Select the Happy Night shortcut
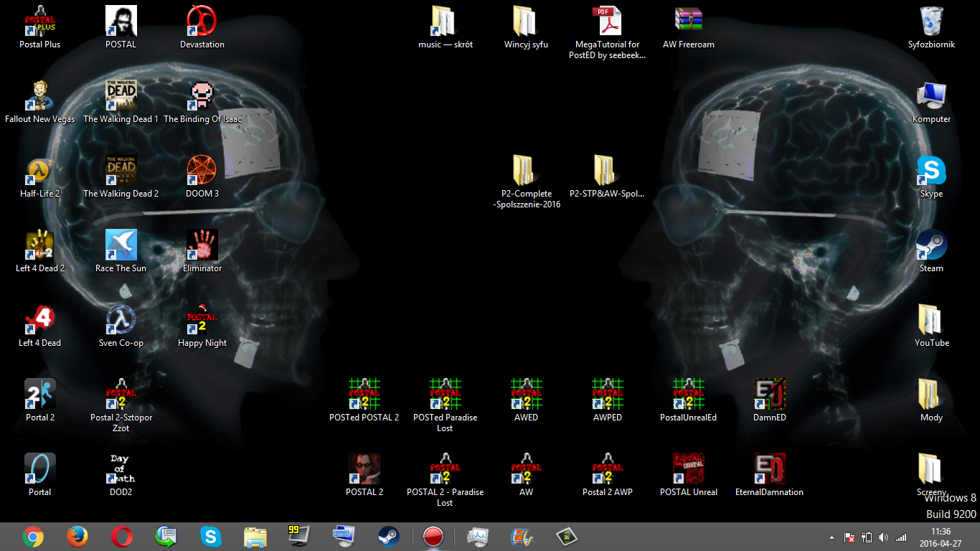The image size is (980, 551). tap(202, 326)
